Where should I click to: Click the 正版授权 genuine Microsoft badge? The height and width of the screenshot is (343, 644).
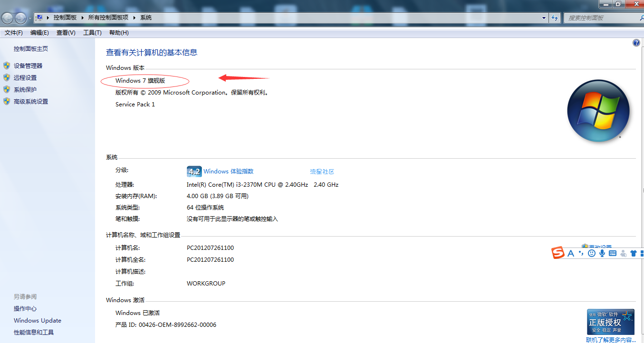pyautogui.click(x=610, y=322)
